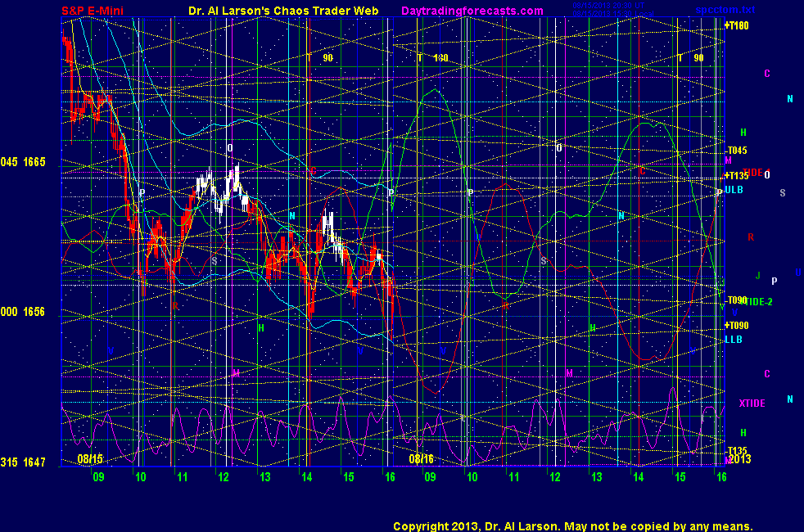The image size is (804, 532).
Task: Click 'Dr. Al Larson's Chaos Trader Web' heading
Action: (x=283, y=11)
